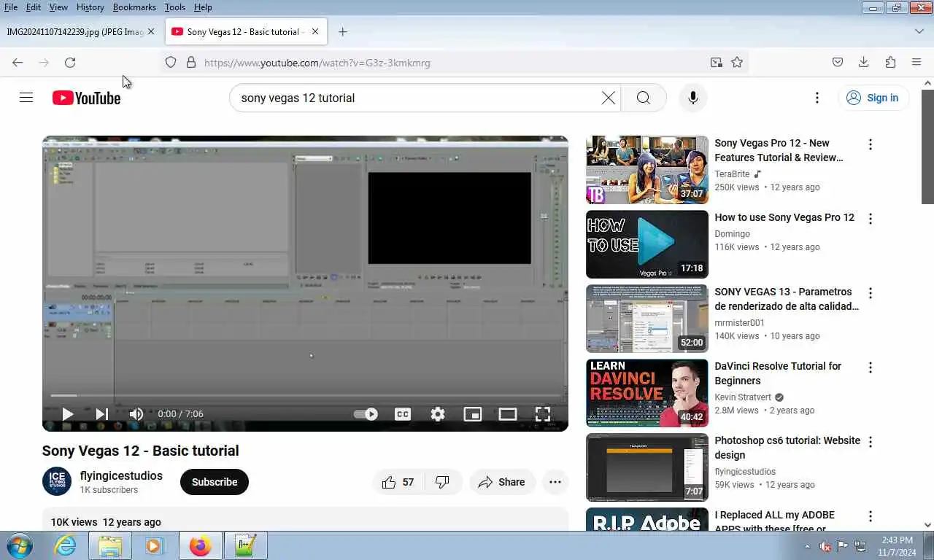Toggle closed captions in player
The image size is (934, 560).
[403, 414]
